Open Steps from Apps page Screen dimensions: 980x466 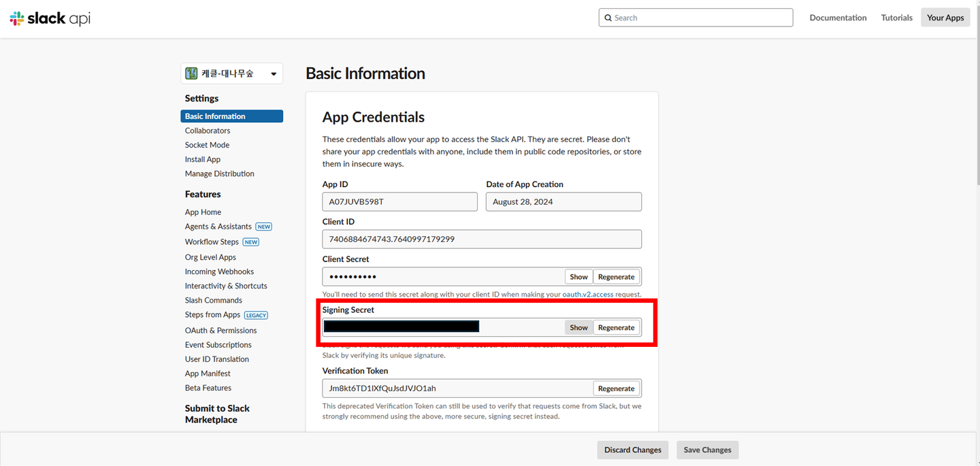pos(212,315)
